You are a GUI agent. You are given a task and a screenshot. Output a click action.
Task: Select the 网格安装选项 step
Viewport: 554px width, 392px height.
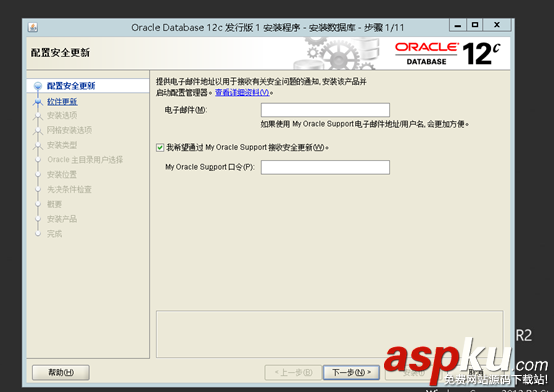pyautogui.click(x=70, y=130)
